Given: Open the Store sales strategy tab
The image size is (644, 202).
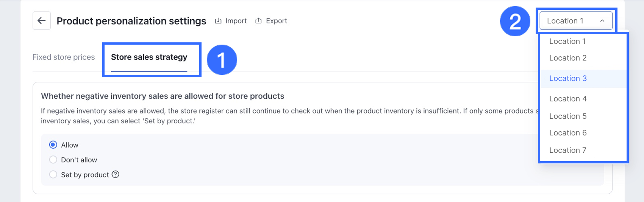Looking at the screenshot, I should 149,57.
